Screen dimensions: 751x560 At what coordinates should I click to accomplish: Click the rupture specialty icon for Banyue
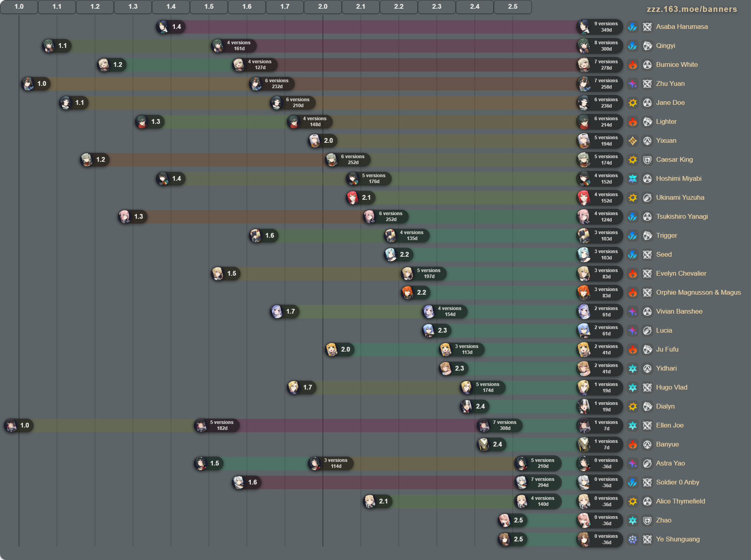click(x=647, y=445)
